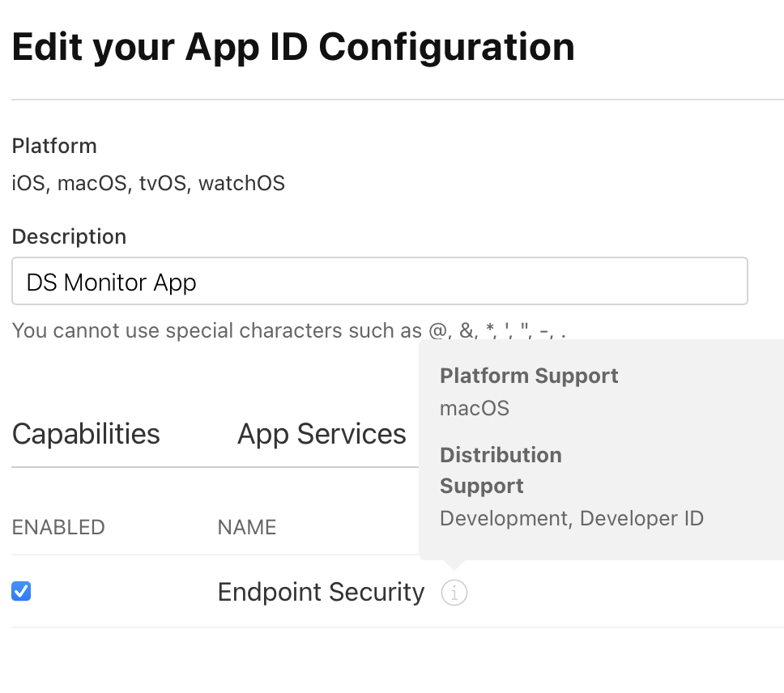Uncheck the Endpoint Security enabled checkbox

coord(21,592)
